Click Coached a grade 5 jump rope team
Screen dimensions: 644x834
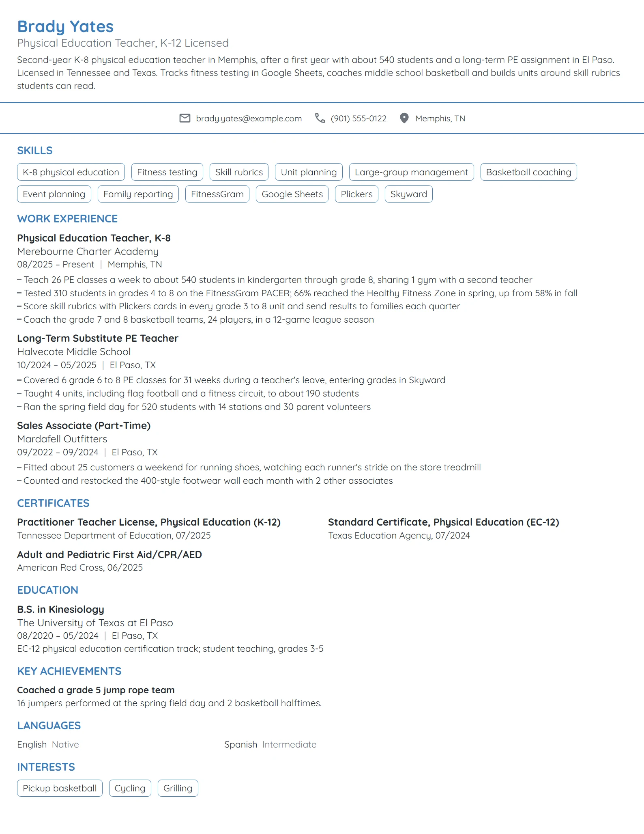pyautogui.click(x=96, y=690)
